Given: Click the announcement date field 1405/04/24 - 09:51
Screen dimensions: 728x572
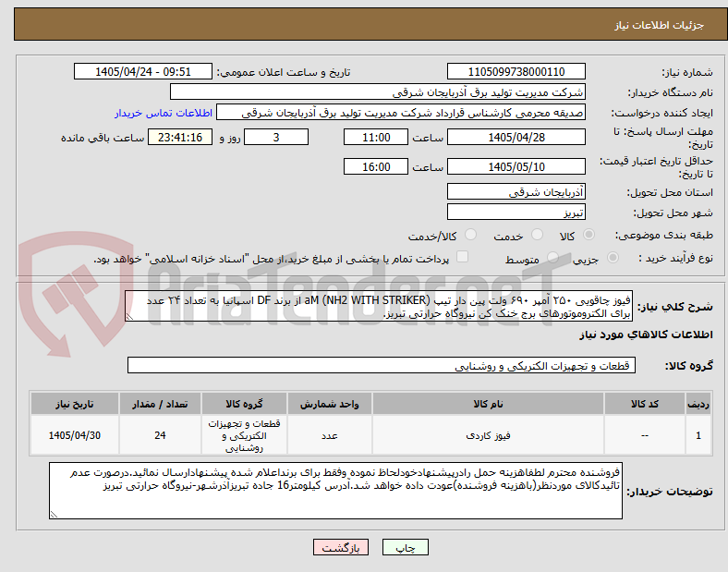Looking at the screenshot, I should coord(143,71).
